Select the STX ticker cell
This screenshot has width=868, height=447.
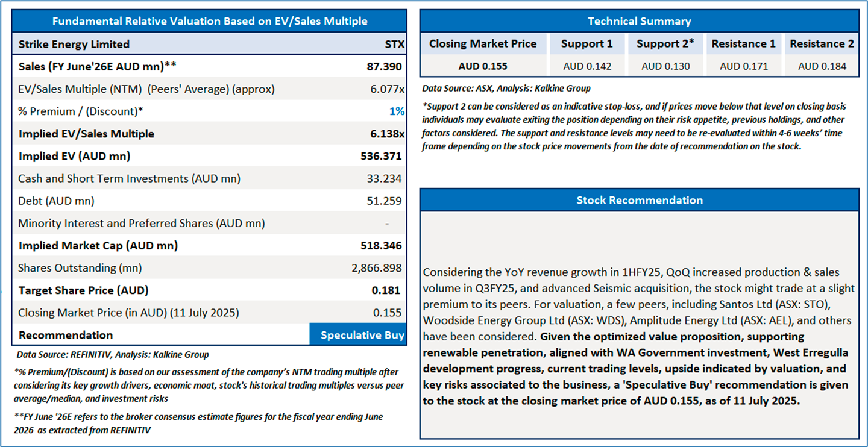point(394,44)
